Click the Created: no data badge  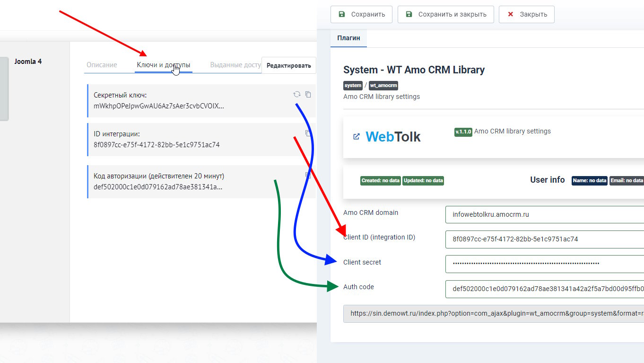point(380,180)
